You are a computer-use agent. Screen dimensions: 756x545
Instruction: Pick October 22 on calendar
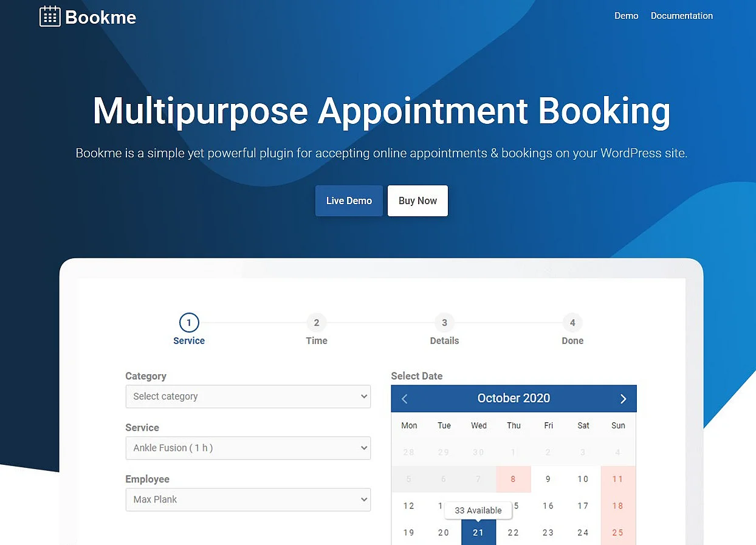coord(514,532)
